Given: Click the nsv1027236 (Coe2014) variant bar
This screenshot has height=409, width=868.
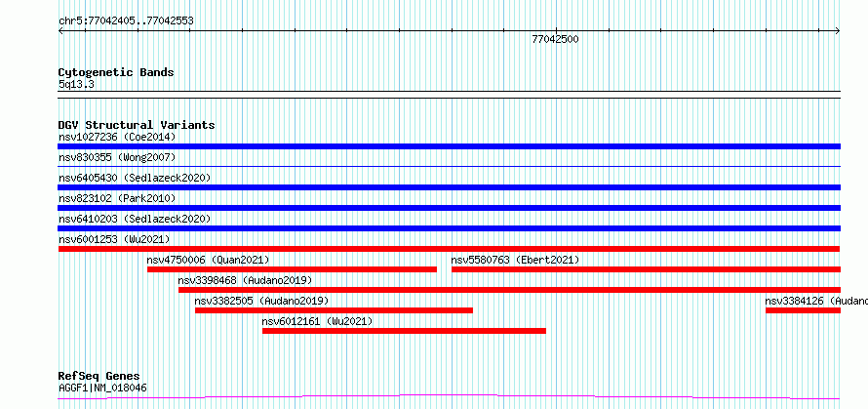Looking at the screenshot, I should click(449, 146).
